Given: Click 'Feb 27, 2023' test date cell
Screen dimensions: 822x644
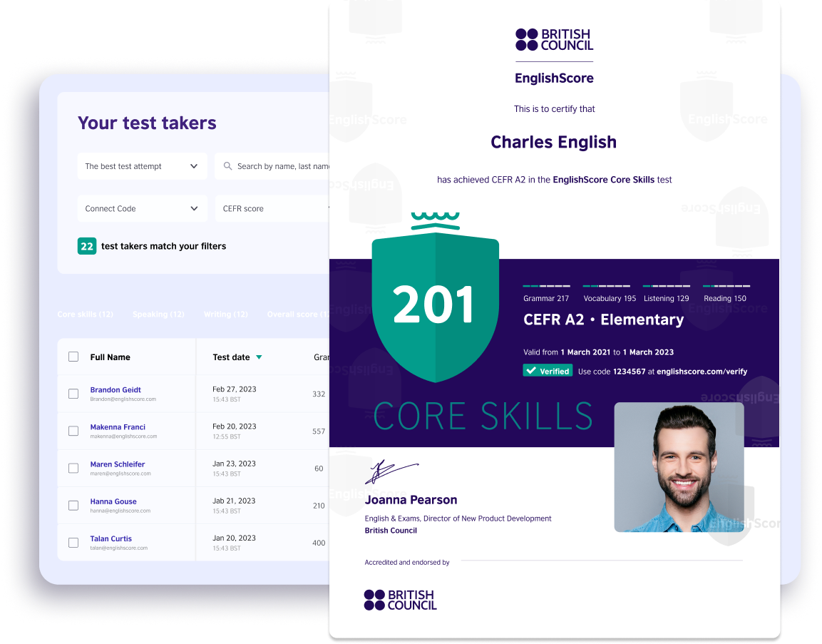Looking at the screenshot, I should tap(235, 389).
